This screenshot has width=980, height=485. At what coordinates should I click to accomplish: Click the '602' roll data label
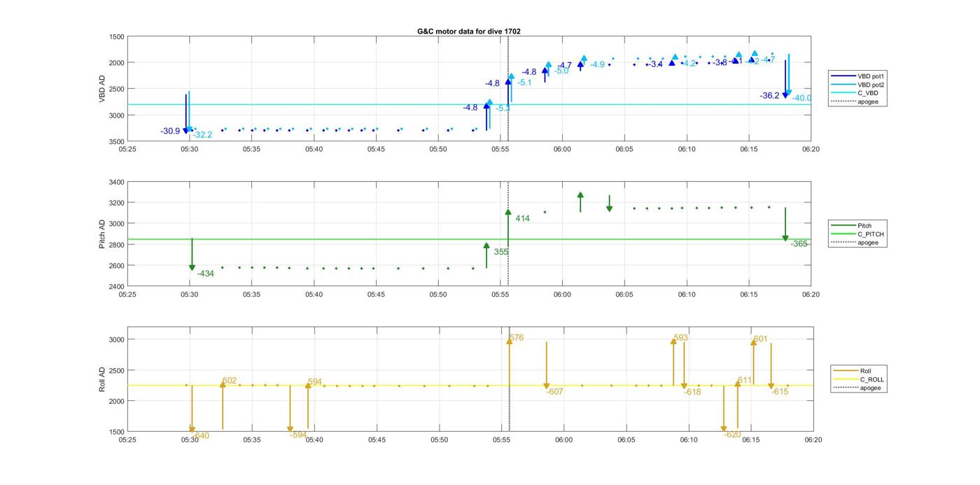230,381
